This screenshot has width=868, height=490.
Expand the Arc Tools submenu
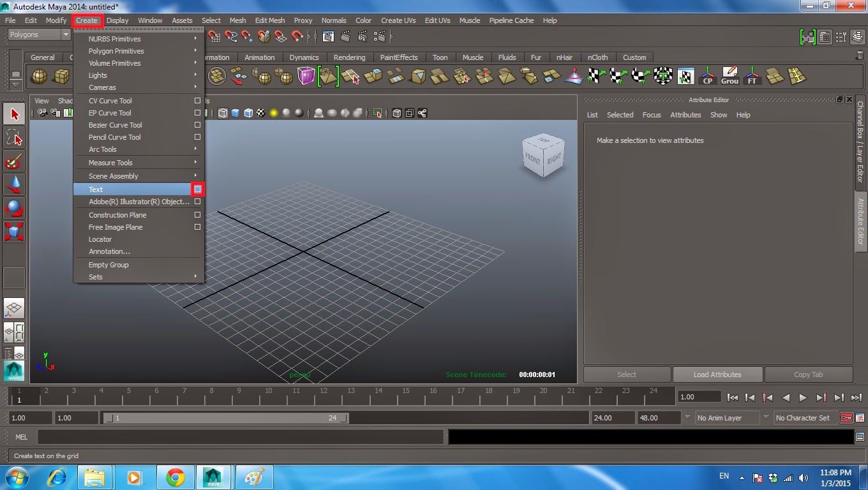tap(138, 149)
